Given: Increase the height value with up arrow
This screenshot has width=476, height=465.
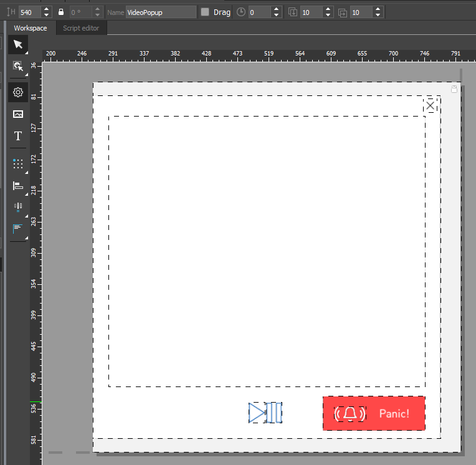Looking at the screenshot, I should 47,9.
